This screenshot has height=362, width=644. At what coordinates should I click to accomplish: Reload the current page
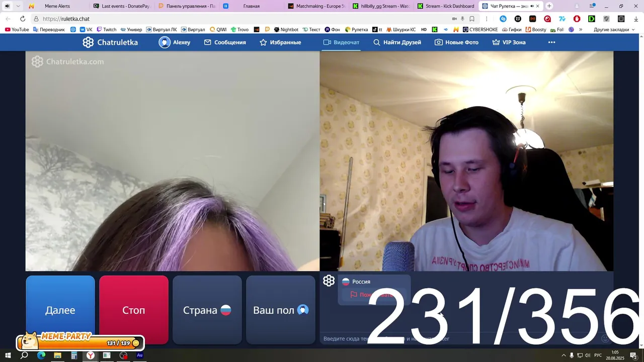click(x=23, y=19)
